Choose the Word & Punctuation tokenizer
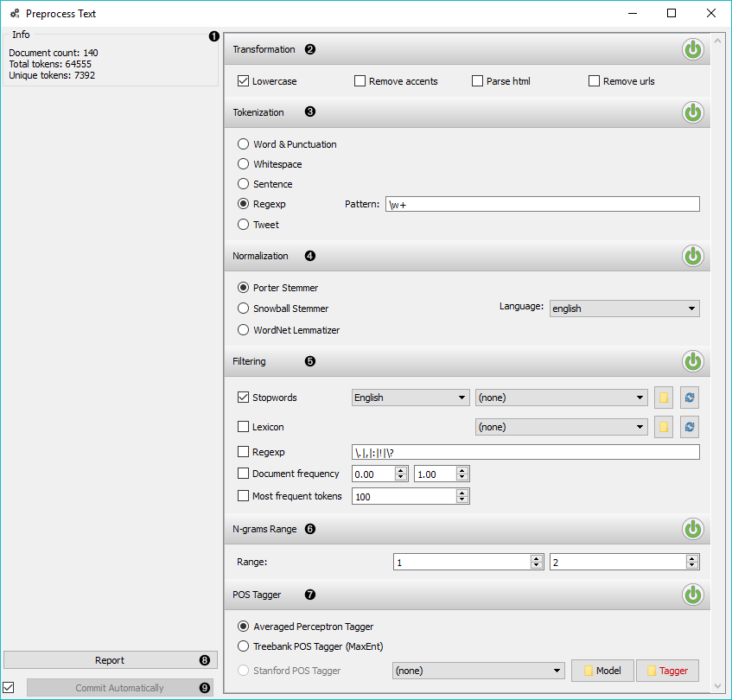Image resolution: width=732 pixels, height=700 pixels. point(244,144)
